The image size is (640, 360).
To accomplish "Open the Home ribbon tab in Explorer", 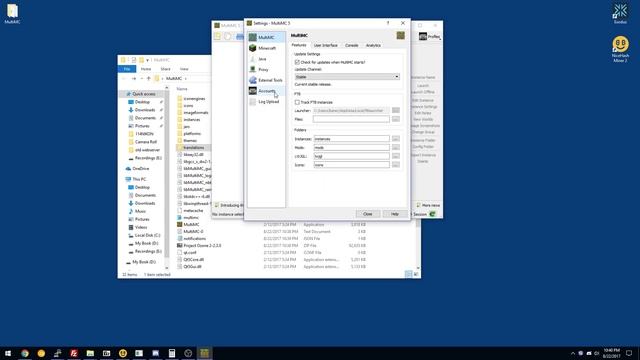I will [x=146, y=69].
